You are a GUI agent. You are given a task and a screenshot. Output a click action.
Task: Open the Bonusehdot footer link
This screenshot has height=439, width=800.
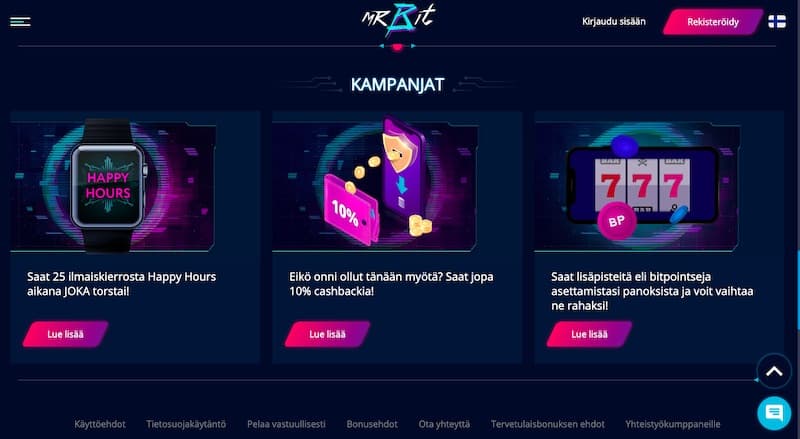(x=372, y=424)
